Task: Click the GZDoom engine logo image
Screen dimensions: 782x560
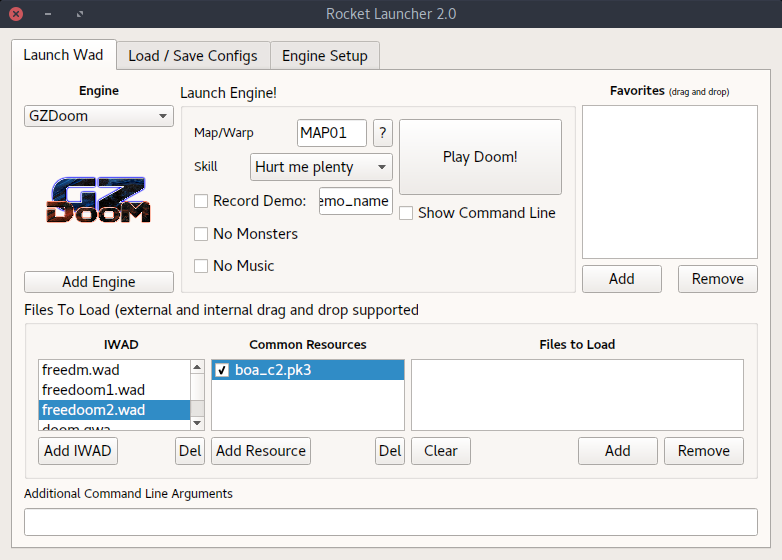Action: coord(98,199)
